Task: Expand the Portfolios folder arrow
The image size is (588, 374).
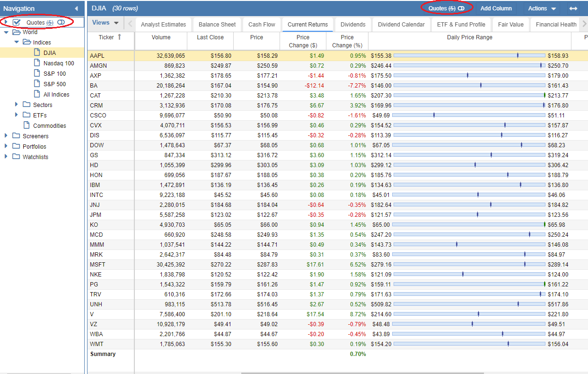Action: [x=6, y=146]
